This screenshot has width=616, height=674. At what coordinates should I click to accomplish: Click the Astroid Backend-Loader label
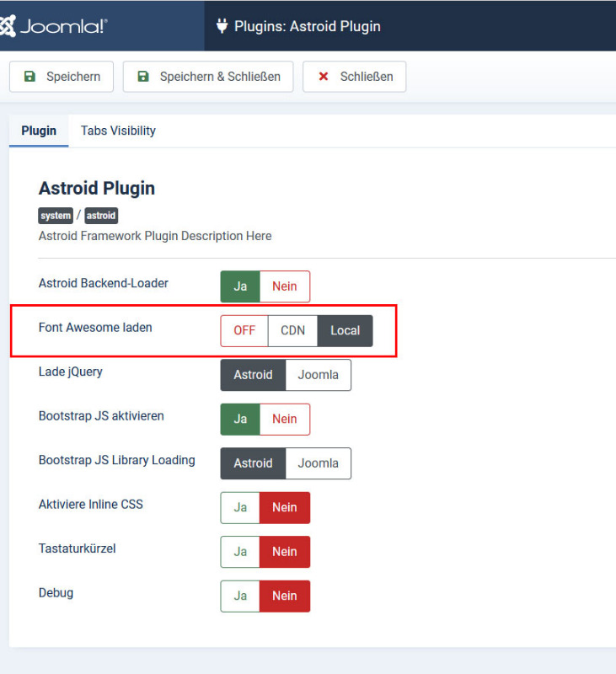(104, 283)
